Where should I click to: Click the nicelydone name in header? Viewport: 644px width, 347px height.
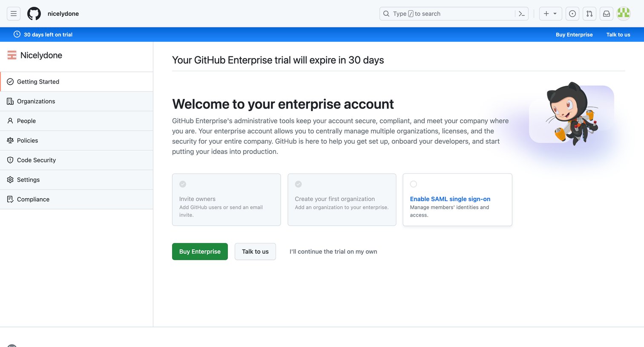tap(63, 14)
